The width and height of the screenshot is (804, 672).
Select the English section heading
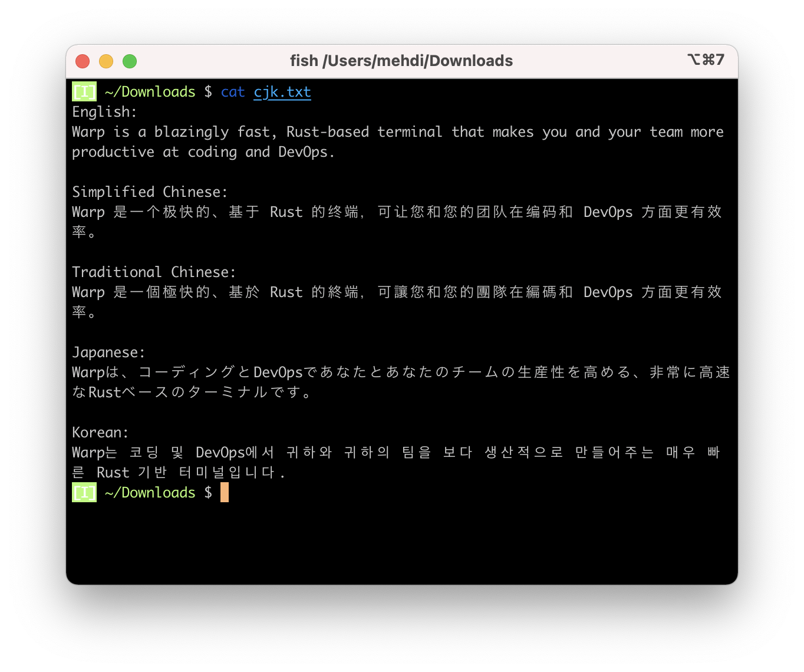(104, 111)
